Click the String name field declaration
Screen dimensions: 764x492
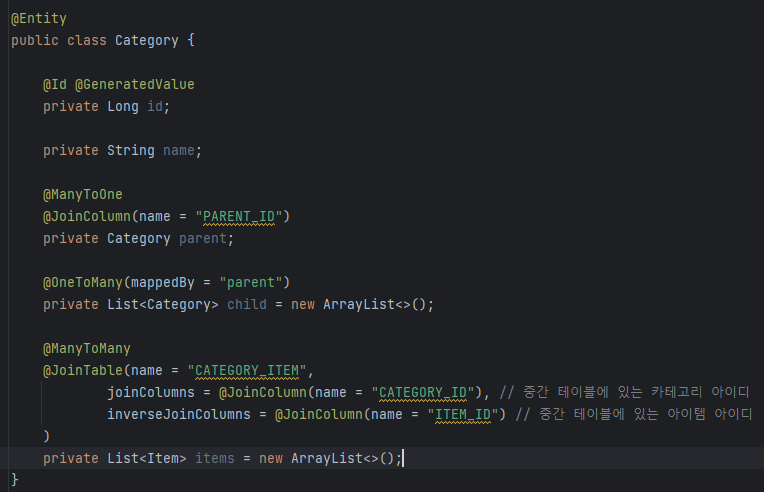[122, 151]
